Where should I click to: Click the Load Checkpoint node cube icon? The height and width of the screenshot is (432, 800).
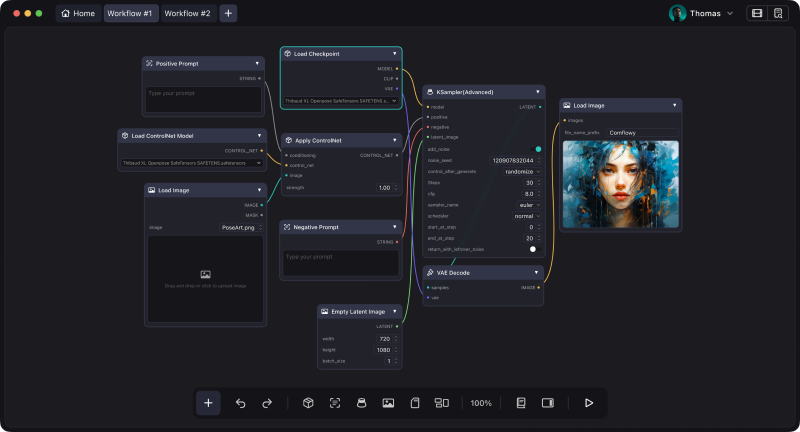[x=287, y=54]
